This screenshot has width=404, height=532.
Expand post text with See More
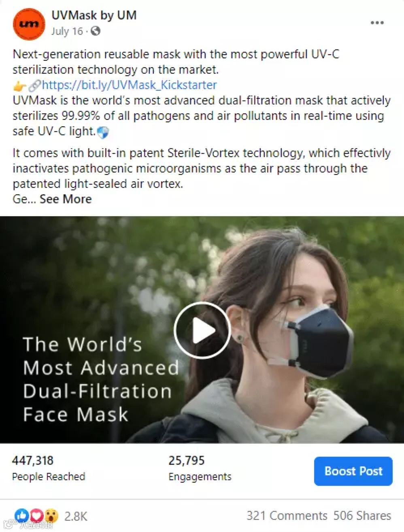pyautogui.click(x=66, y=199)
